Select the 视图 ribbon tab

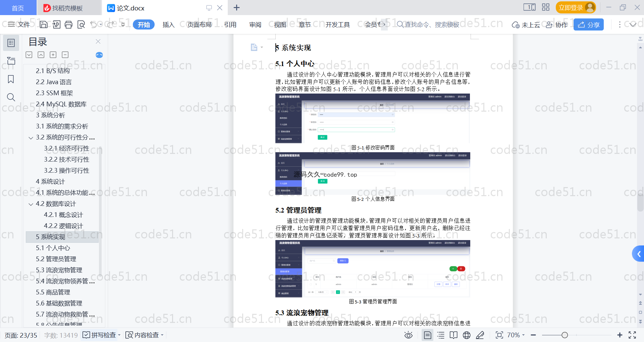(280, 24)
